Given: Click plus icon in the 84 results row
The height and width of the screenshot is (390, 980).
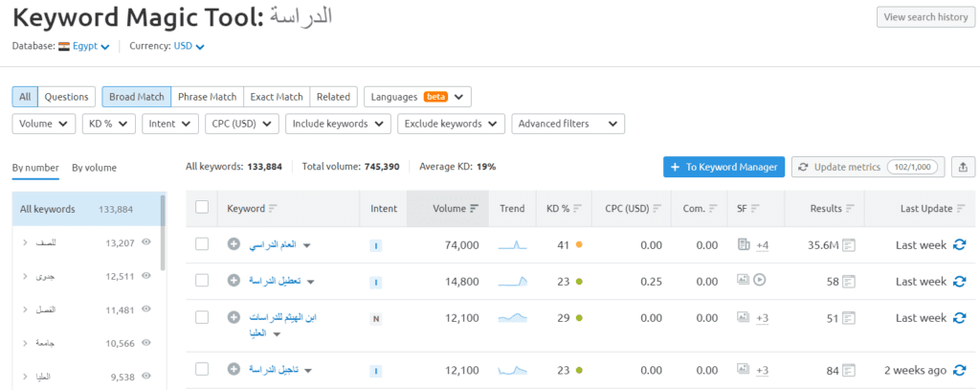Looking at the screenshot, I should pos(234,370).
